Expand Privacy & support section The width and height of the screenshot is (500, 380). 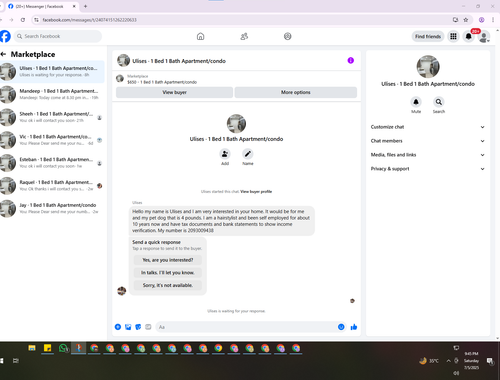[428, 169]
